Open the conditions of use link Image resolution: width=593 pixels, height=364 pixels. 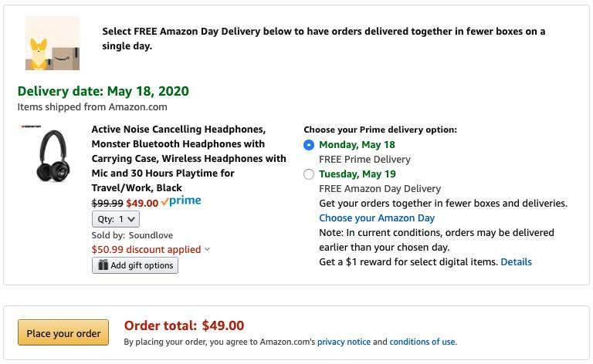pos(422,342)
